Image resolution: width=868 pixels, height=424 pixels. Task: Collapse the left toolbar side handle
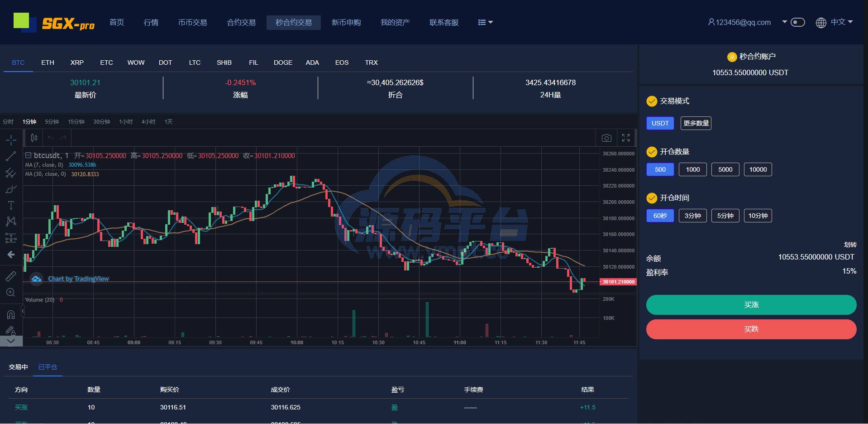point(23,311)
